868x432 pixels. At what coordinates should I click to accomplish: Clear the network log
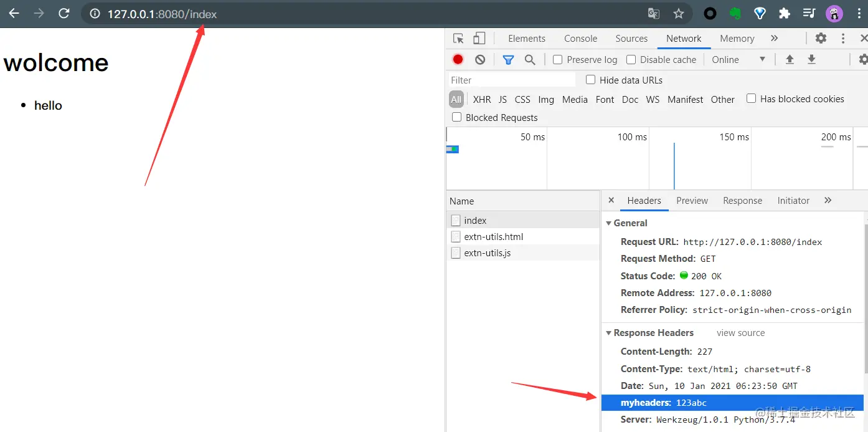(x=480, y=59)
